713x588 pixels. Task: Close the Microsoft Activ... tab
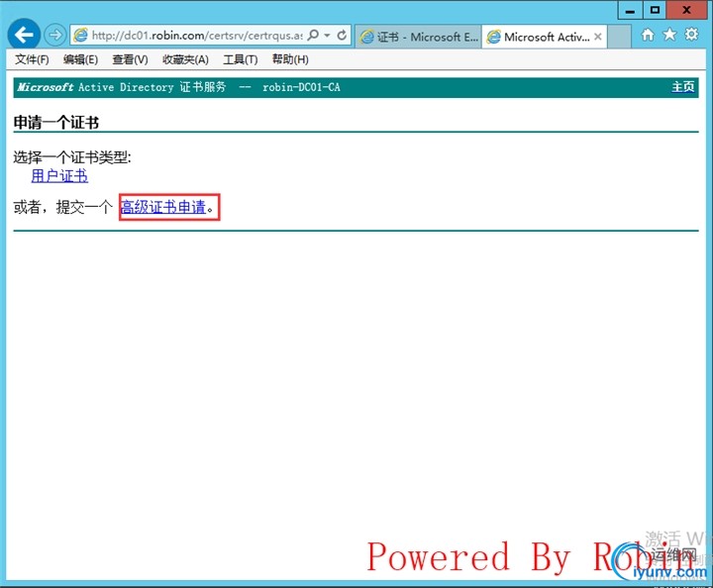(598, 37)
